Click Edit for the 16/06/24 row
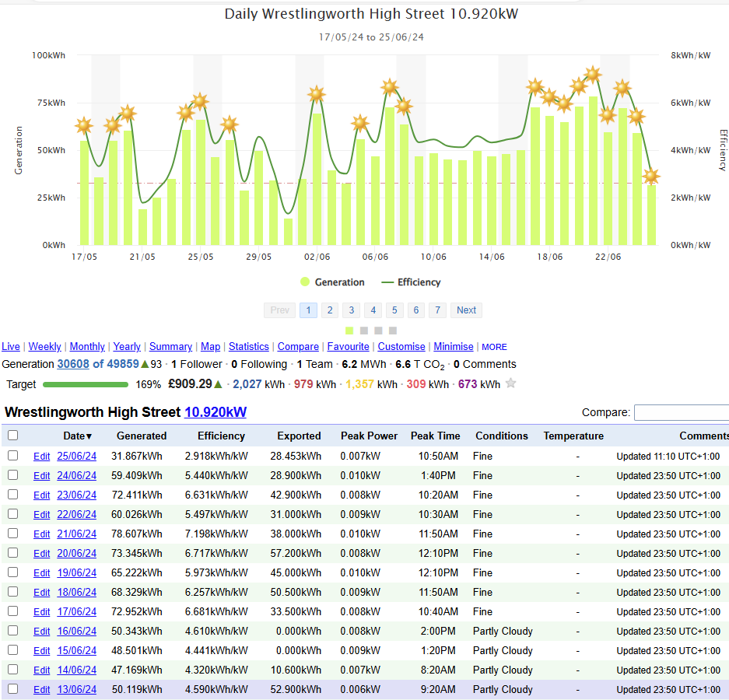Image resolution: width=729 pixels, height=700 pixels. tap(41, 632)
